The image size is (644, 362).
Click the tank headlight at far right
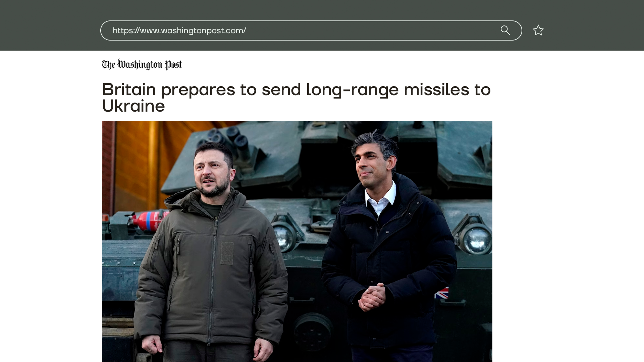coord(476,239)
